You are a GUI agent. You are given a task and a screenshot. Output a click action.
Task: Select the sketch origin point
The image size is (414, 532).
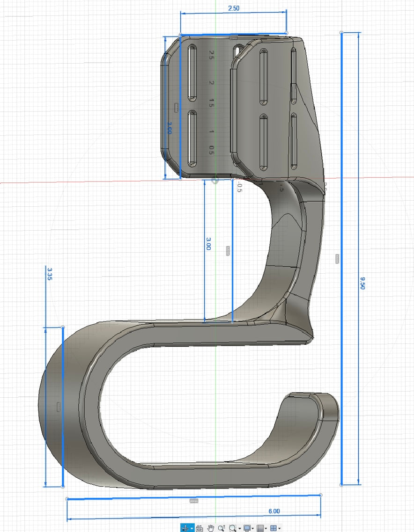215,180
